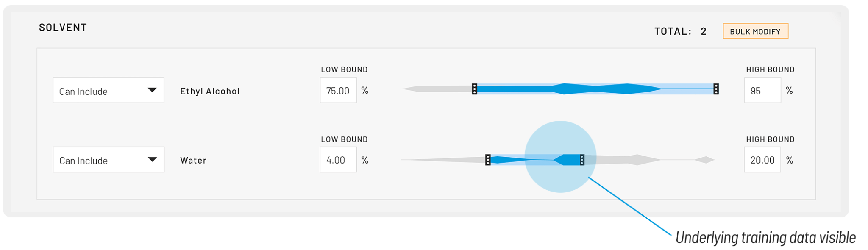
Task: Expand the Water Can Include dropdown
Action: pos(108,160)
